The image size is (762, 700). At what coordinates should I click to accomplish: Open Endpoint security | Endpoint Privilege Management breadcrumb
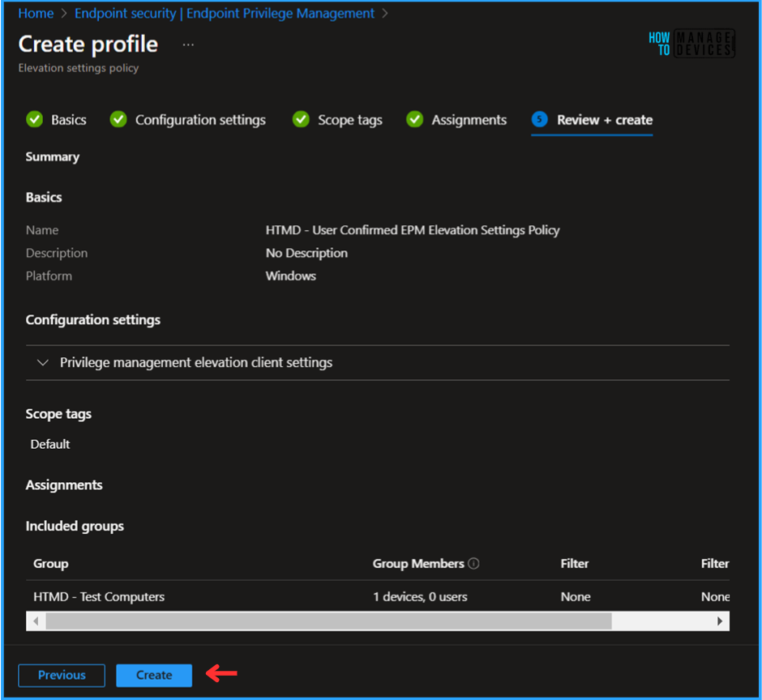click(224, 13)
